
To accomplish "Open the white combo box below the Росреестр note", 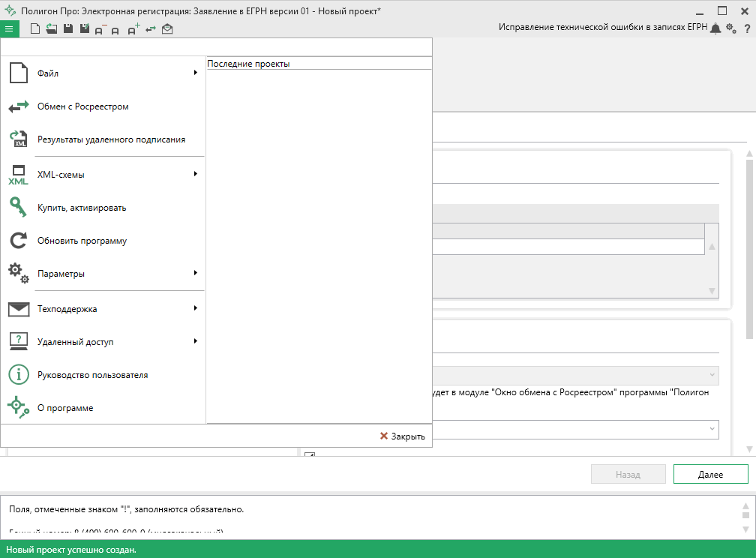I will coord(575,429).
